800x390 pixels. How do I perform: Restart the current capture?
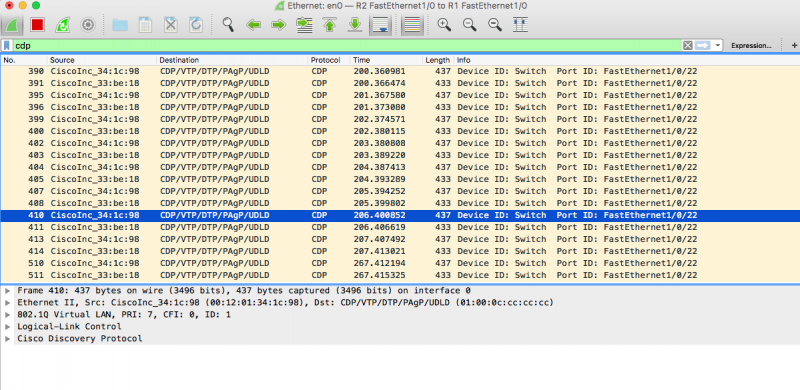[x=62, y=25]
